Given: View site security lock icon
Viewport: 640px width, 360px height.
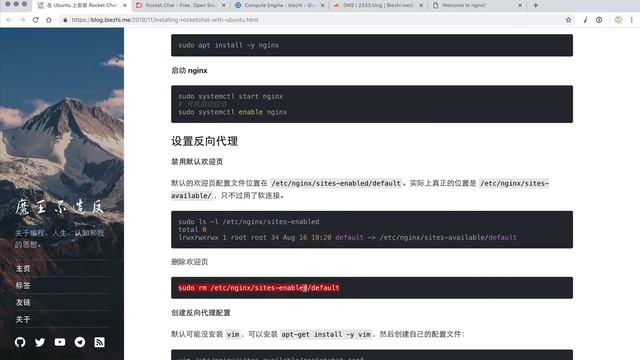Looking at the screenshot, I should coord(65,20).
